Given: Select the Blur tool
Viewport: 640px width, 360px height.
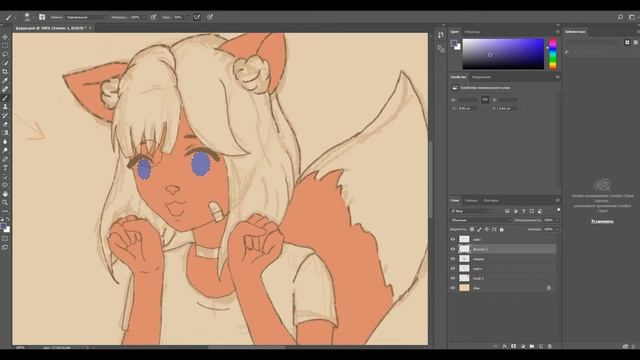Looking at the screenshot, I should coord(5,142).
